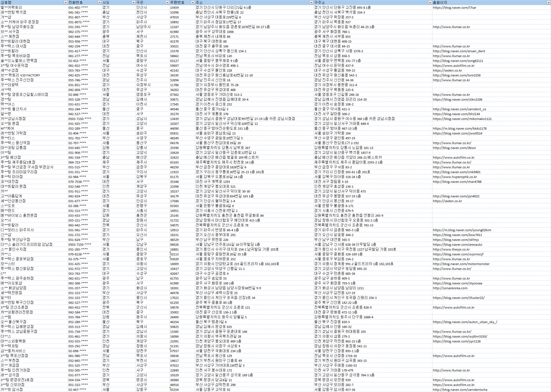This screenshot has height=392, width=551.
Task: Open the 상호명 column filter dropdown
Action: click(x=65, y=3)
